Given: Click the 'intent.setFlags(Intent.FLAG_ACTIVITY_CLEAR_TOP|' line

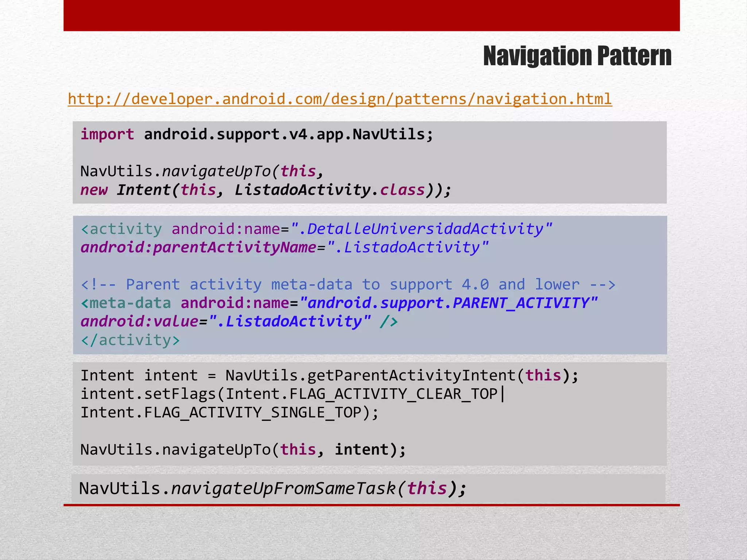Looking at the screenshot, I should coord(293,394).
